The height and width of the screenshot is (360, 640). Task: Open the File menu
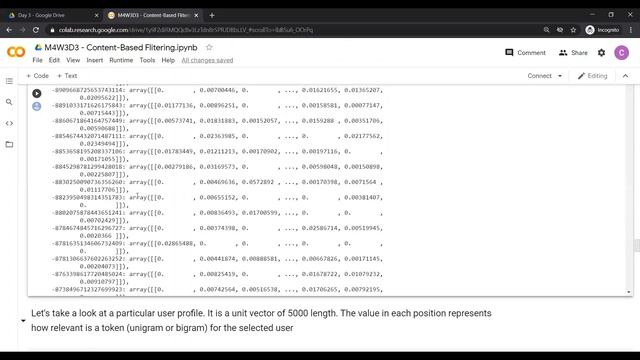(x=37, y=60)
